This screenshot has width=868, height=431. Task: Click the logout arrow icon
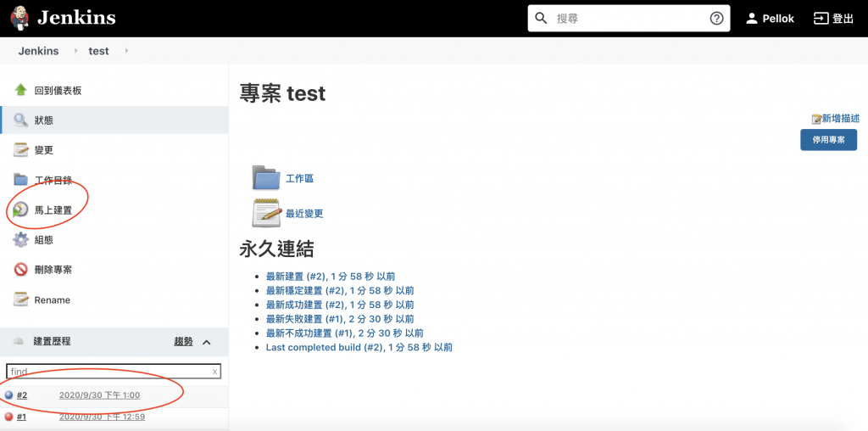820,19
